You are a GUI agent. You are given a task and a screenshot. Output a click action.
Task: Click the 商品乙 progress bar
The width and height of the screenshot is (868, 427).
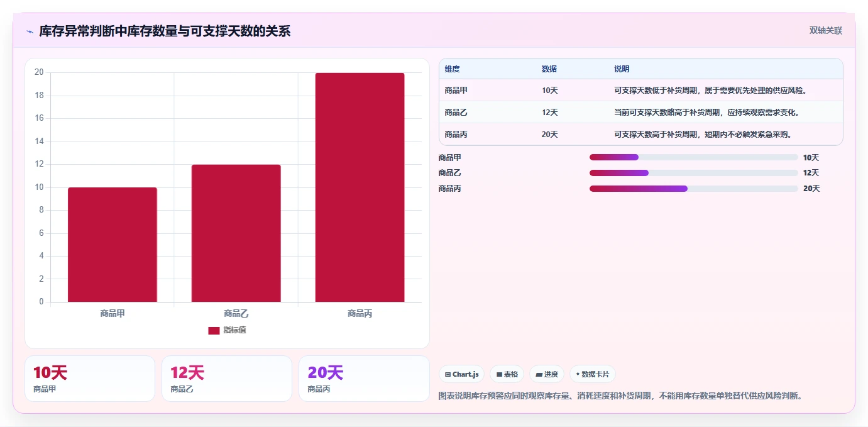pyautogui.click(x=693, y=173)
